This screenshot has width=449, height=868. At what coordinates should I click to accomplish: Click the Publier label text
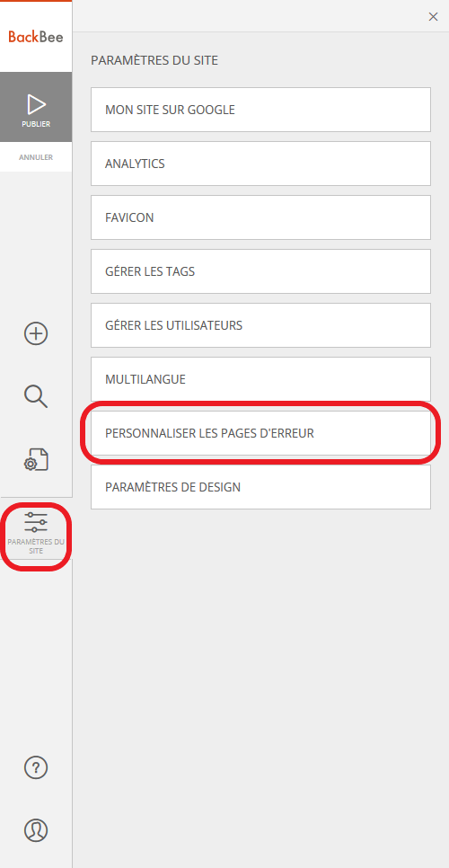coord(36,124)
